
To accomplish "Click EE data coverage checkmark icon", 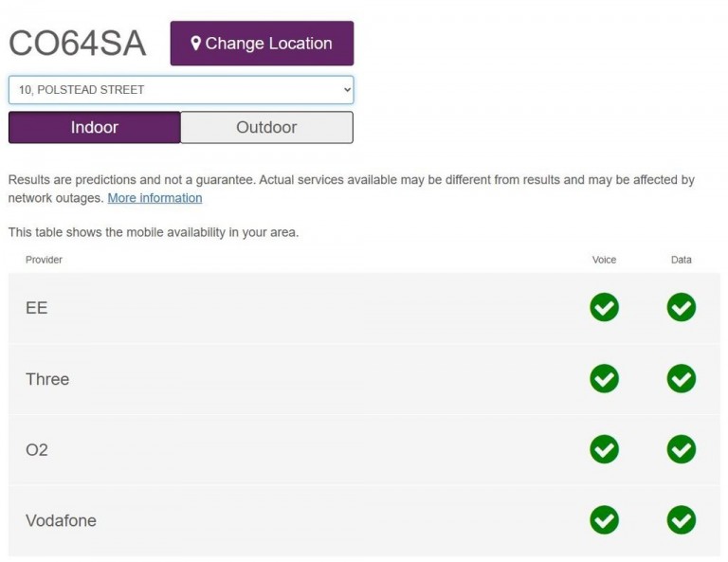I will click(x=682, y=307).
